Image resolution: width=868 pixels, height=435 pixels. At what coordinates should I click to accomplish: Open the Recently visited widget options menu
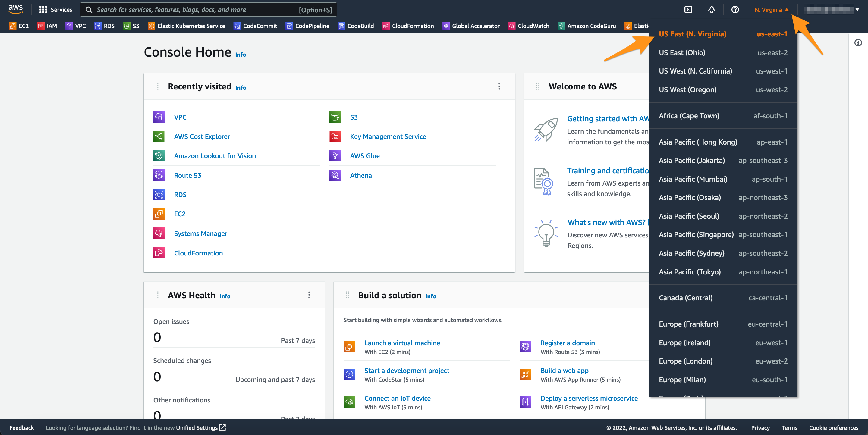tap(499, 86)
